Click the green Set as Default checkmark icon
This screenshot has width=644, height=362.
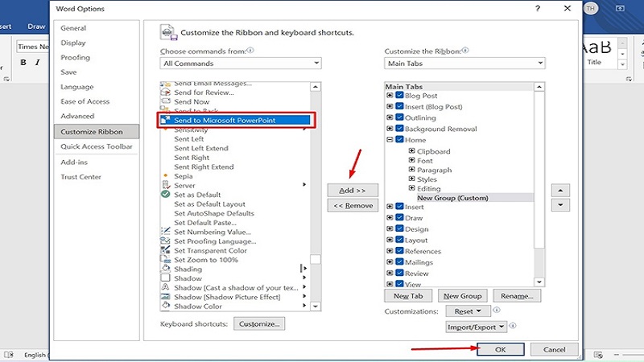point(166,194)
